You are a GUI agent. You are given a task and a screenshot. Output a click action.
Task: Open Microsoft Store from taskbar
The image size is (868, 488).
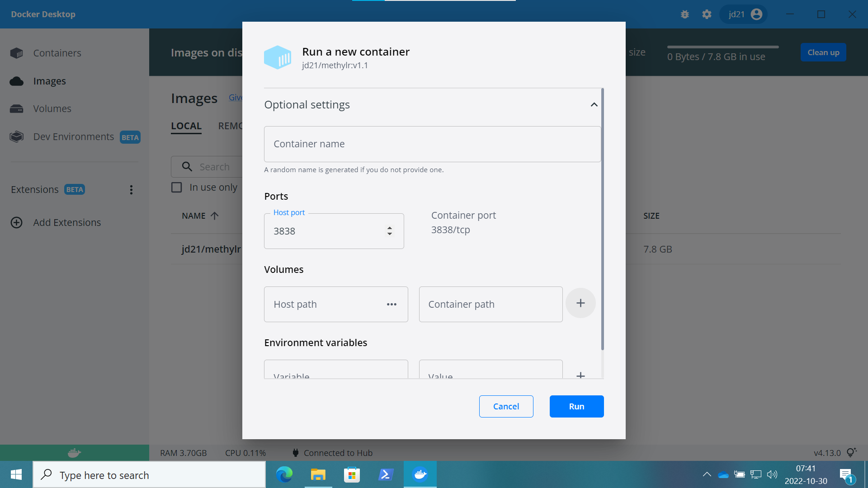(352, 474)
